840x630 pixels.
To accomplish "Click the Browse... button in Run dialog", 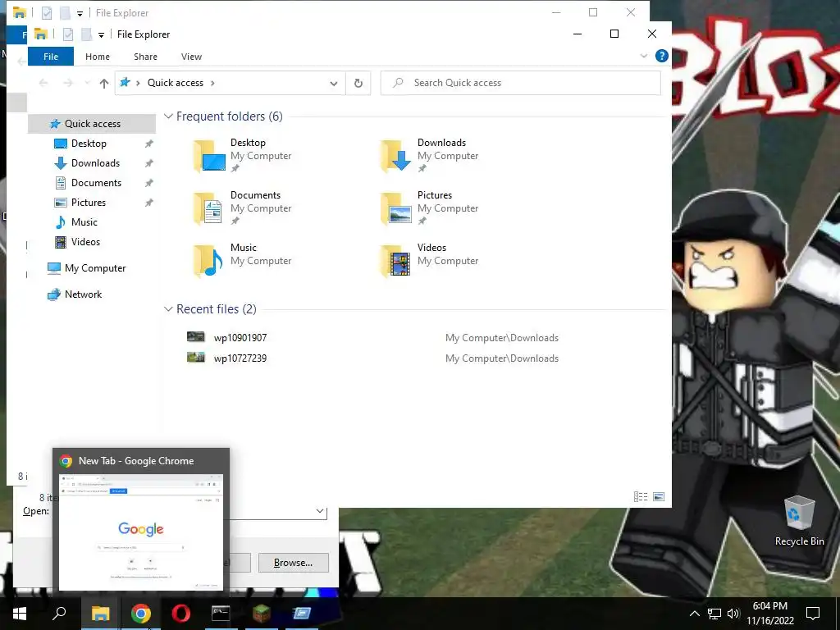I will 293,563.
